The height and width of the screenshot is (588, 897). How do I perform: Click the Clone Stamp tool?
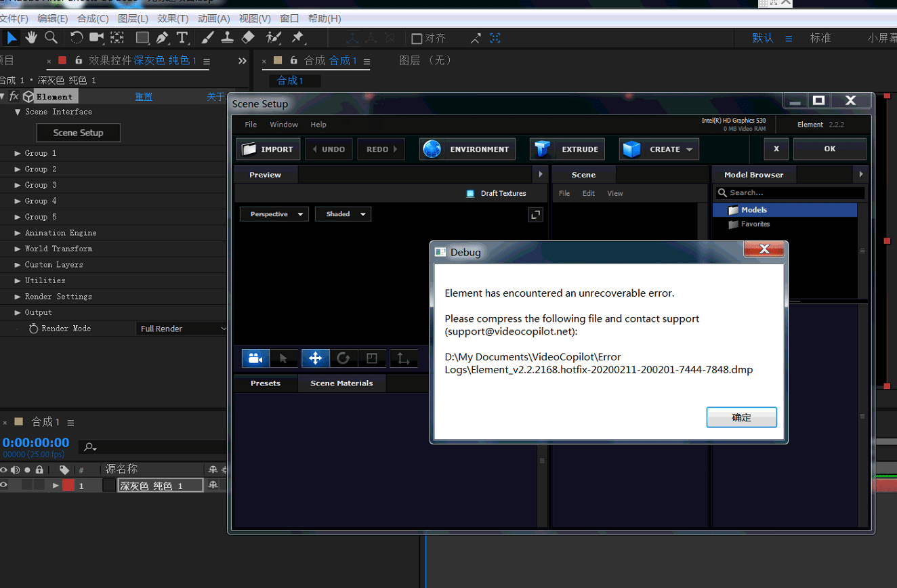[x=228, y=37]
